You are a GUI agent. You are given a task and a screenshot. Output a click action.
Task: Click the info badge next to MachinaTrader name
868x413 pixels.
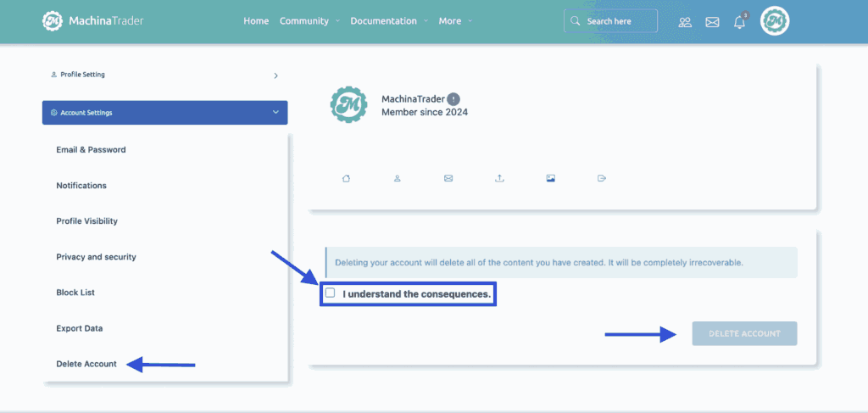(453, 99)
